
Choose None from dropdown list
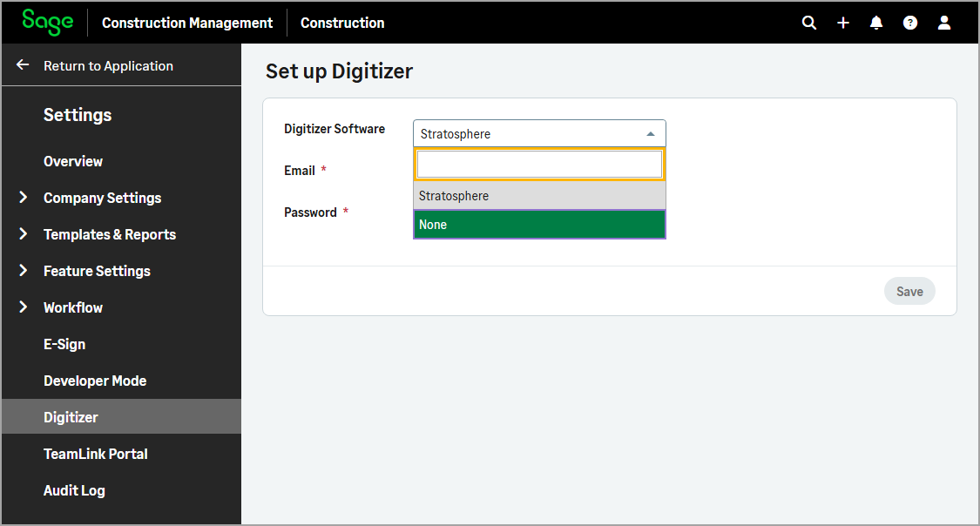[539, 225]
